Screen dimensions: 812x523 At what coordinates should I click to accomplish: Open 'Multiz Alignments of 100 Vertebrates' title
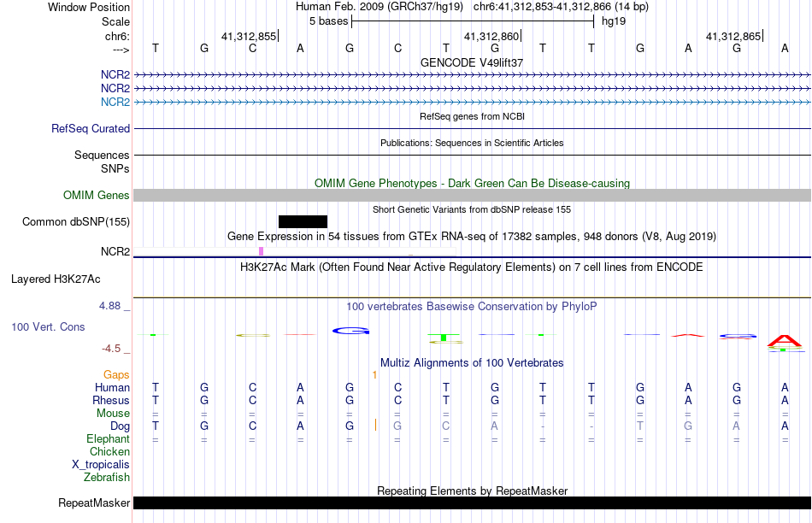tap(472, 363)
